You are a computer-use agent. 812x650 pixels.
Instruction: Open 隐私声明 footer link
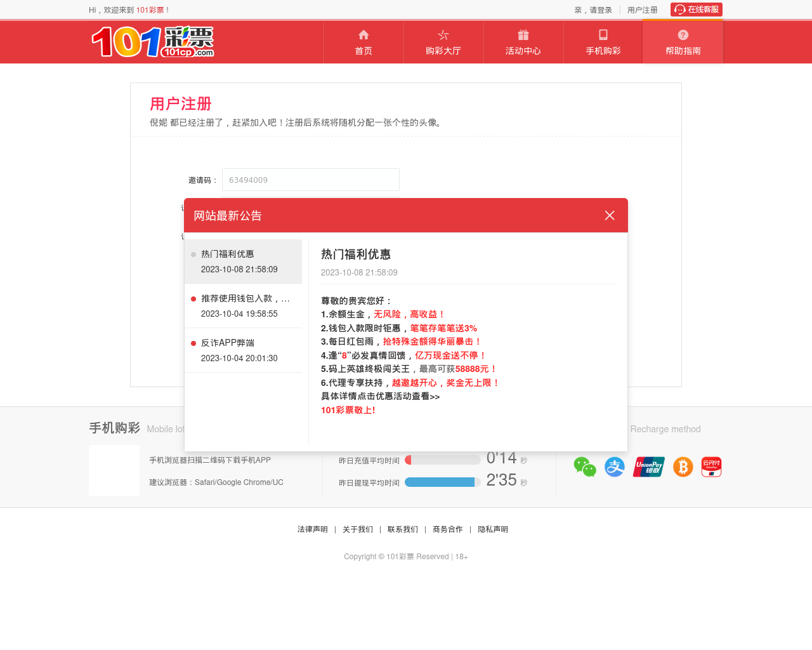pyautogui.click(x=493, y=529)
